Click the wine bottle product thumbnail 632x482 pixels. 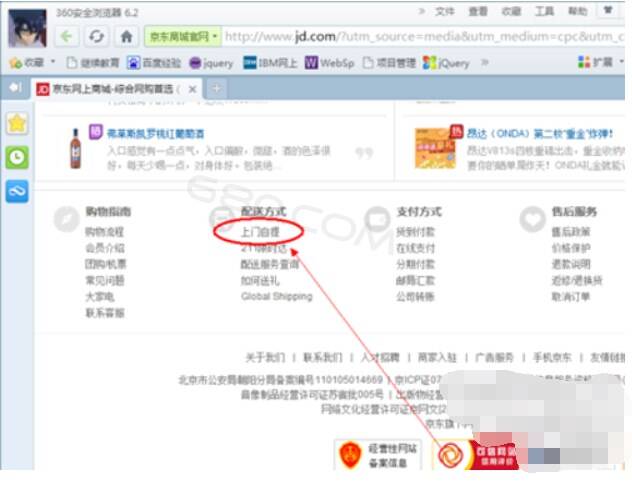(75, 148)
